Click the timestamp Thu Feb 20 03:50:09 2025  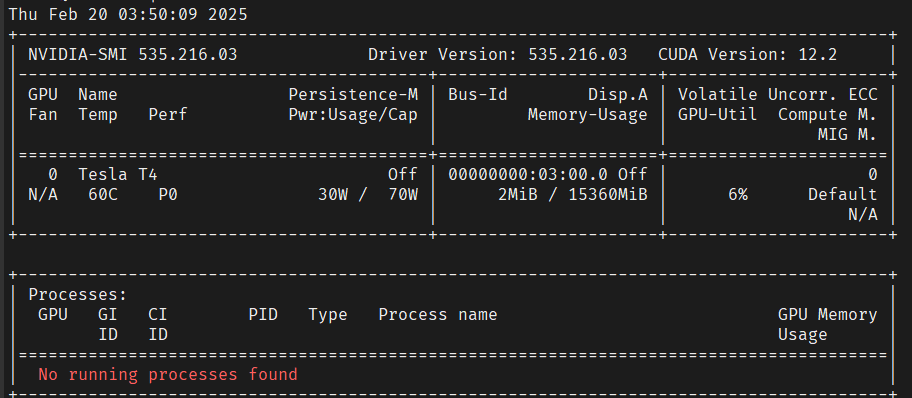click(x=128, y=14)
